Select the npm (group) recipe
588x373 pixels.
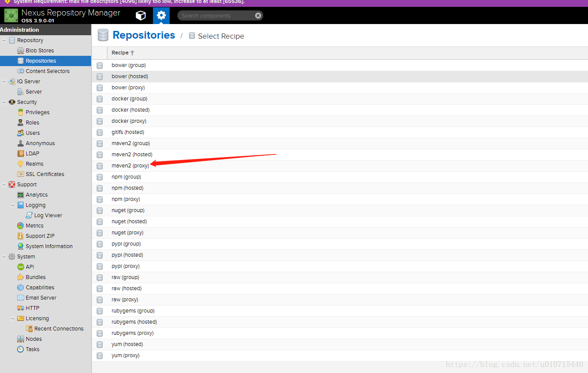340,177
